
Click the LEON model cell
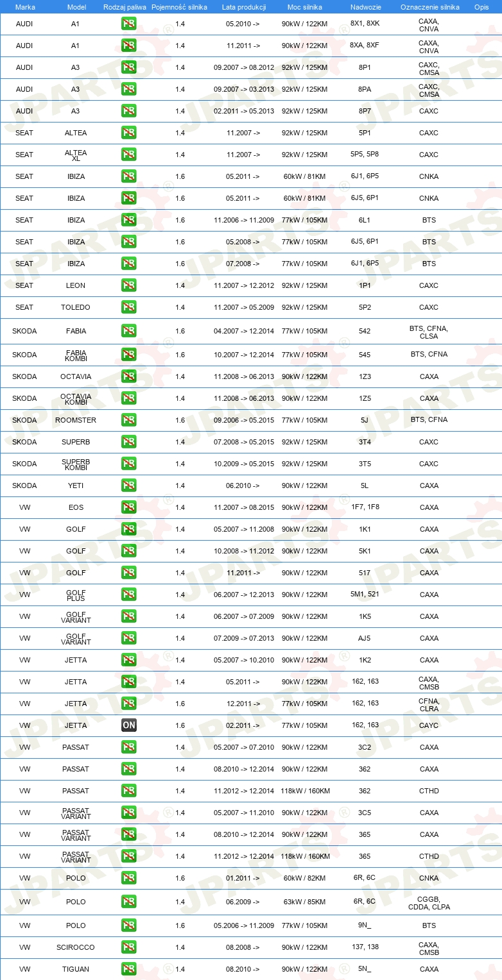(x=76, y=285)
